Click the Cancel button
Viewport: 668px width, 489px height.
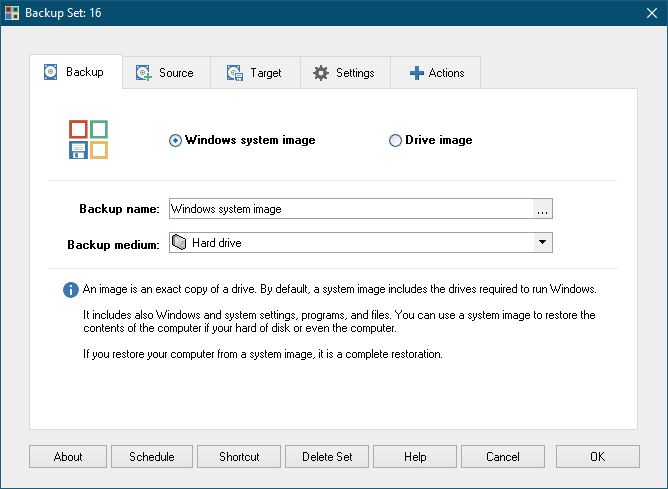(503, 457)
